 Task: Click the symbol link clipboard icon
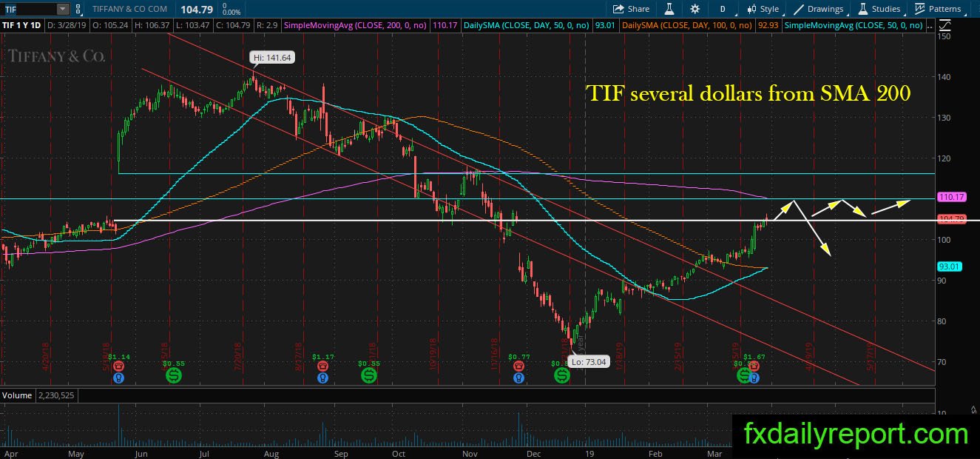80,9
